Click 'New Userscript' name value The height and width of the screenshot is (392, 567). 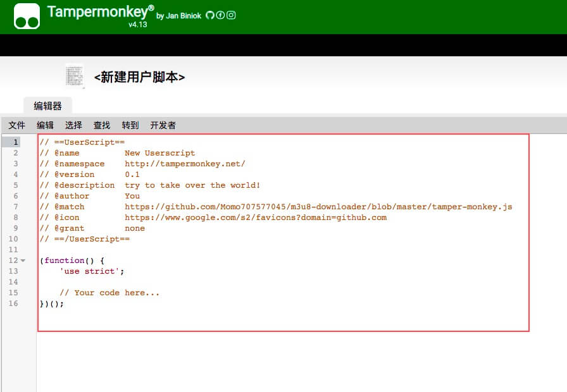click(x=160, y=153)
